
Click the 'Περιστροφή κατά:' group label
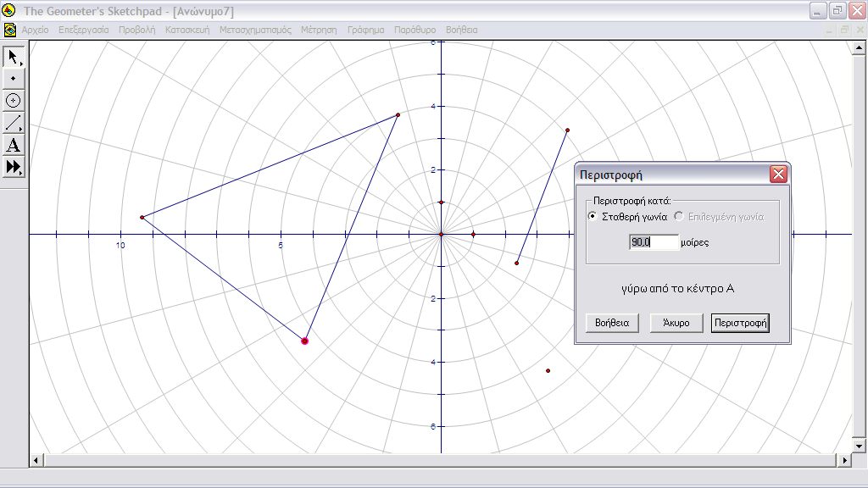(x=632, y=201)
